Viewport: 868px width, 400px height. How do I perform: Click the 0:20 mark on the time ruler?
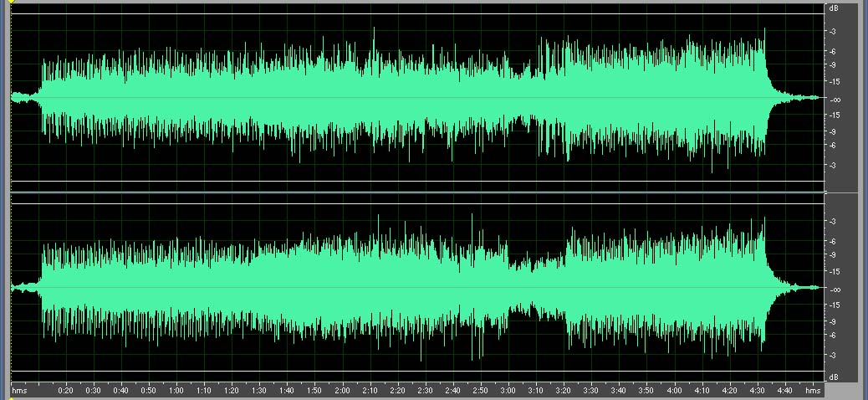[66, 391]
